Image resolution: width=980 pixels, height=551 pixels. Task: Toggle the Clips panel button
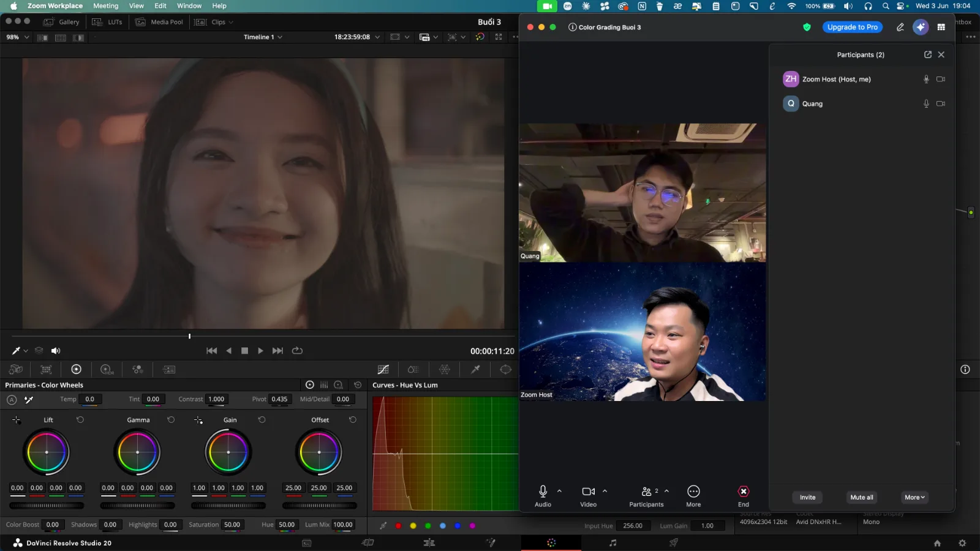point(209,22)
